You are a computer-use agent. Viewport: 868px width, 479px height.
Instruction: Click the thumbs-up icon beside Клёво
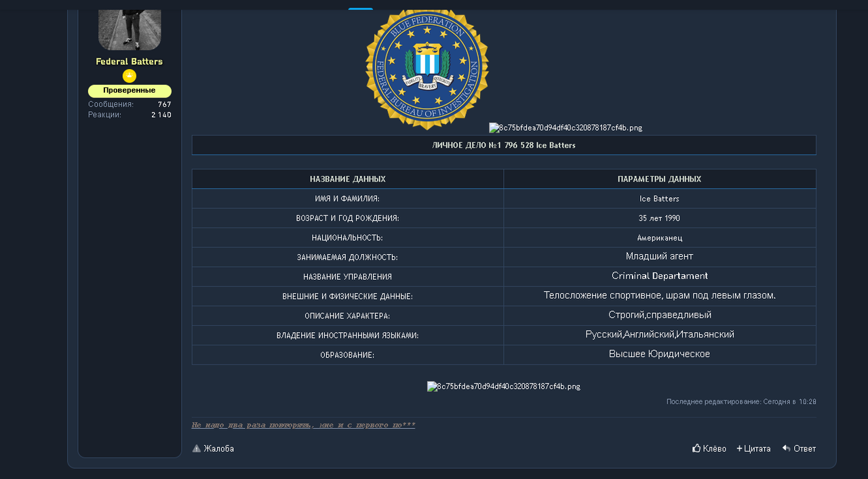[x=696, y=448]
